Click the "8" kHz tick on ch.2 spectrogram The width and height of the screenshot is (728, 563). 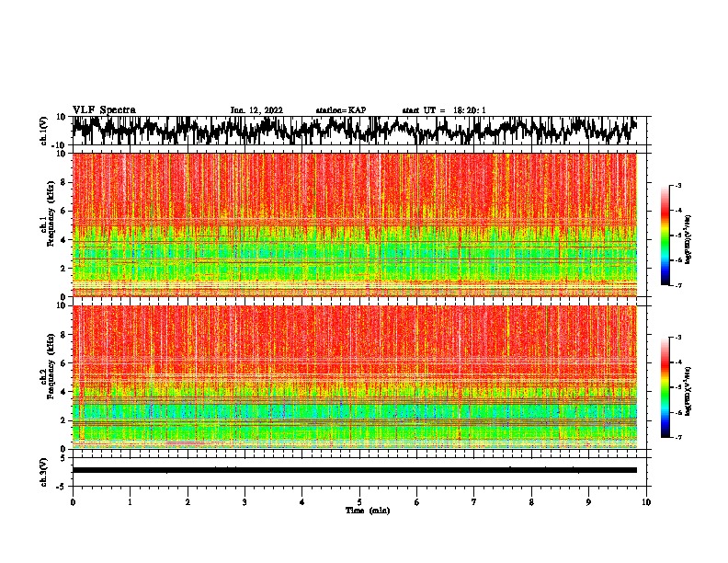[63, 335]
